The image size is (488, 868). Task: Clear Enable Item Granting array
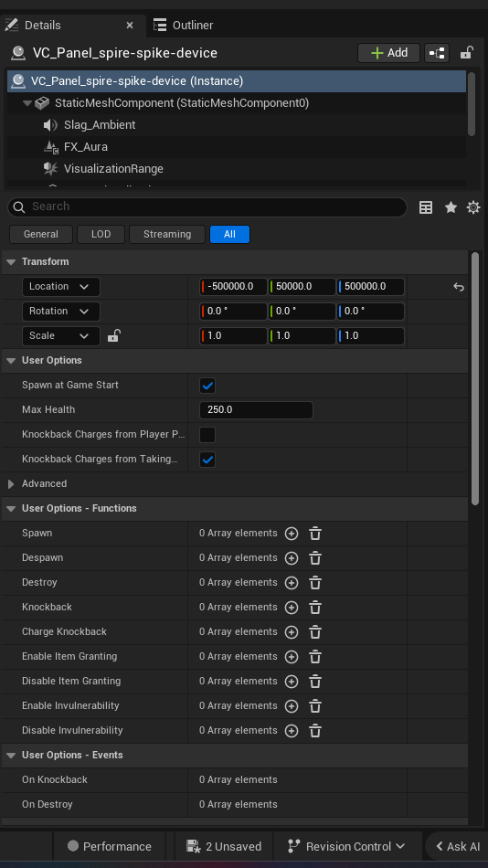coord(315,657)
